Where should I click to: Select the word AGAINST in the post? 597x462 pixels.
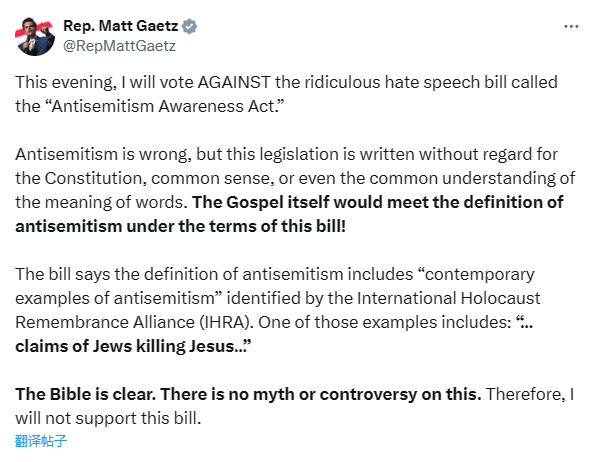point(234,82)
